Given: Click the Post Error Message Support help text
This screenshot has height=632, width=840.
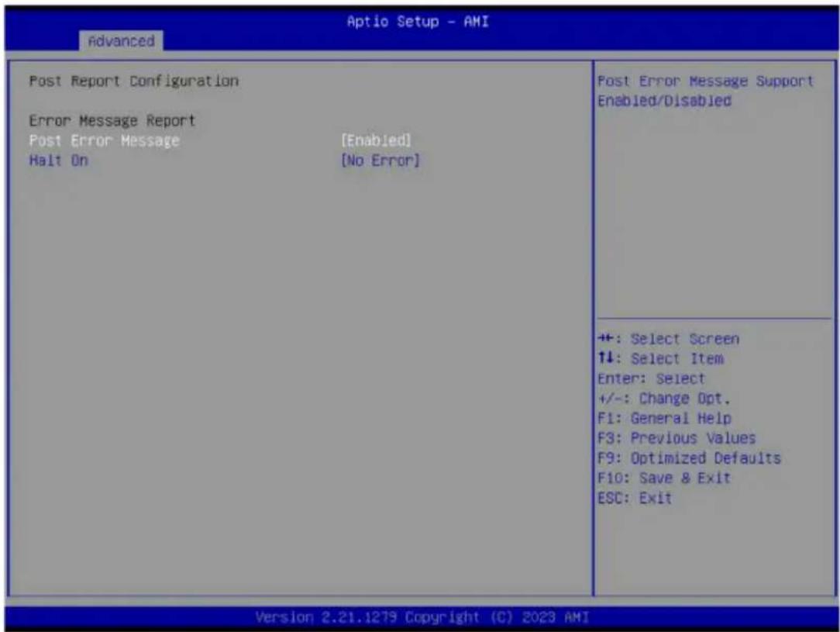Looking at the screenshot, I should click(x=705, y=81).
